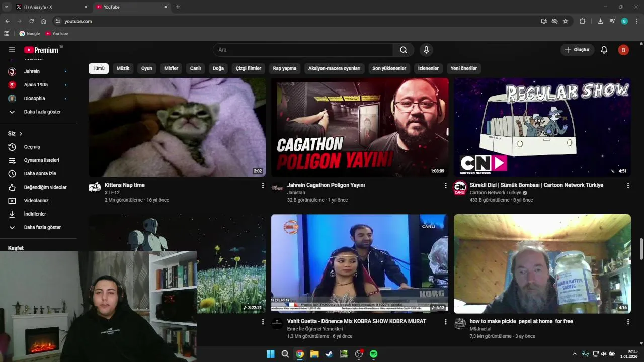The image size is (644, 362).
Task: Click the crossed-out eye icon in address bar
Action: 554,21
